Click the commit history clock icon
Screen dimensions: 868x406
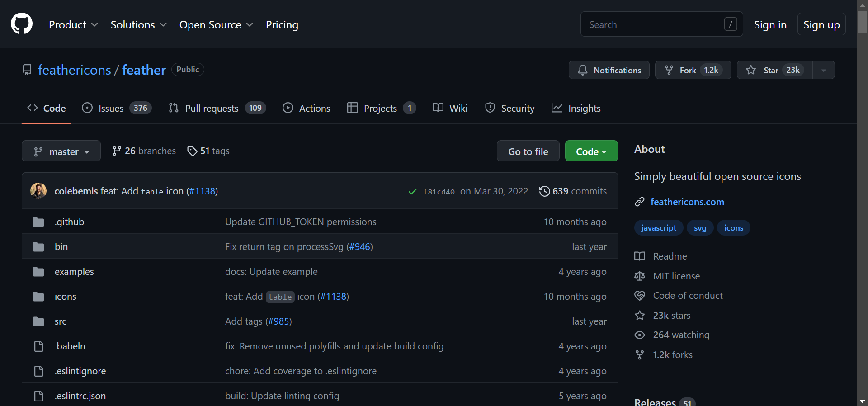[544, 191]
